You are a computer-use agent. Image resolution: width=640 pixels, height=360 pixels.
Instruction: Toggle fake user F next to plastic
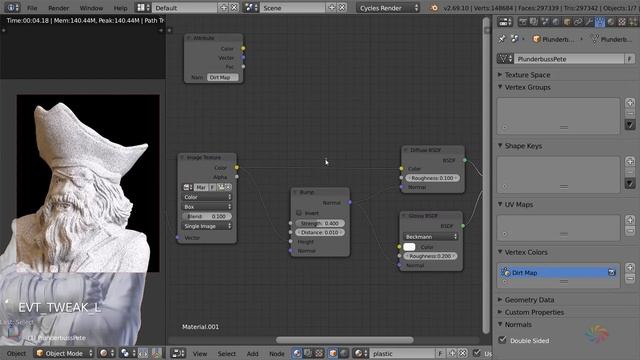(440, 353)
